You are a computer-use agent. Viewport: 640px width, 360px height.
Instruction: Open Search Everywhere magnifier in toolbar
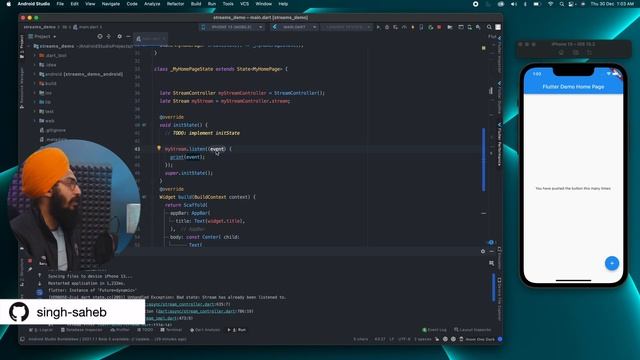(x=489, y=27)
